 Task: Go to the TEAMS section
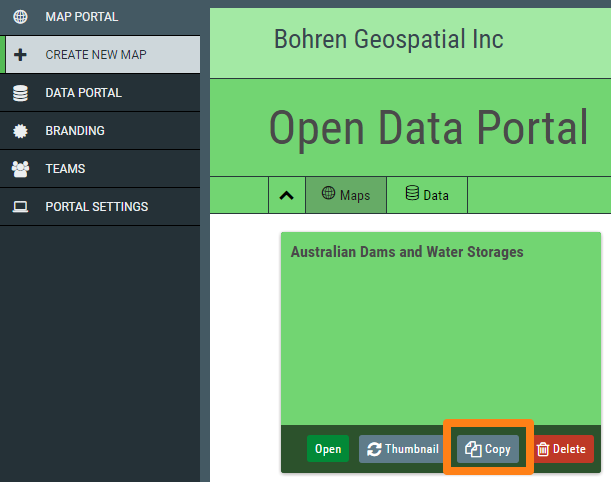click(x=100, y=169)
